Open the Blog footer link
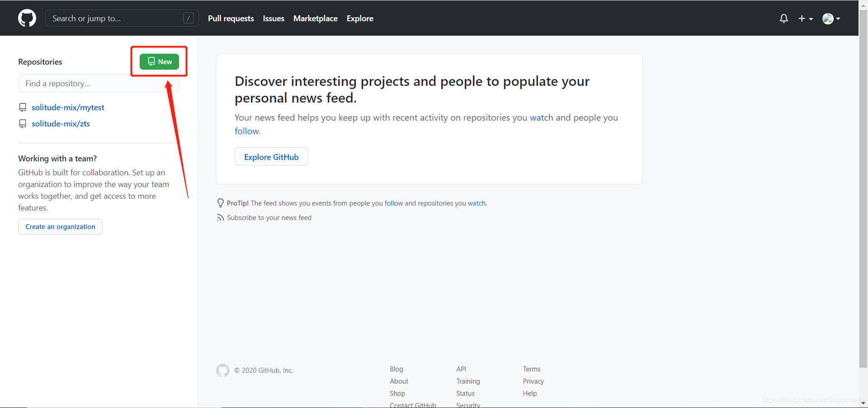This screenshot has width=868, height=408. point(396,369)
